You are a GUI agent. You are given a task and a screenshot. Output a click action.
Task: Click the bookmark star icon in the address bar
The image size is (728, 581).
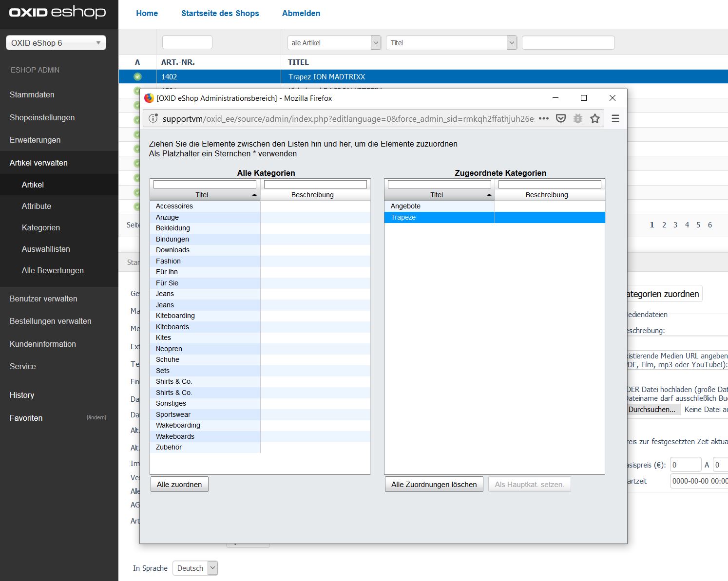coord(594,118)
